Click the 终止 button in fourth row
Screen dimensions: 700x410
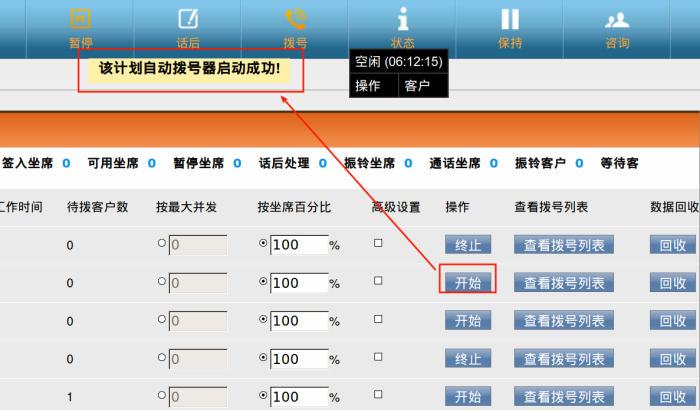coord(468,359)
